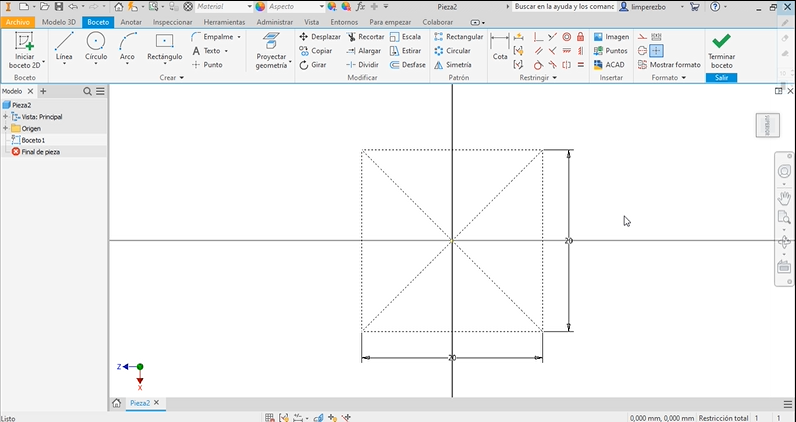The height and width of the screenshot is (422, 796).
Task: Switch to the Vista tab
Action: pos(312,22)
